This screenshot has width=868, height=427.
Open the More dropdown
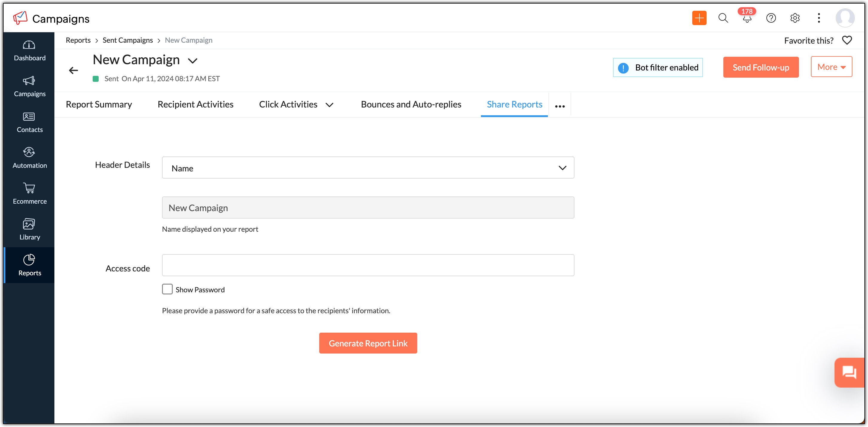coord(831,67)
